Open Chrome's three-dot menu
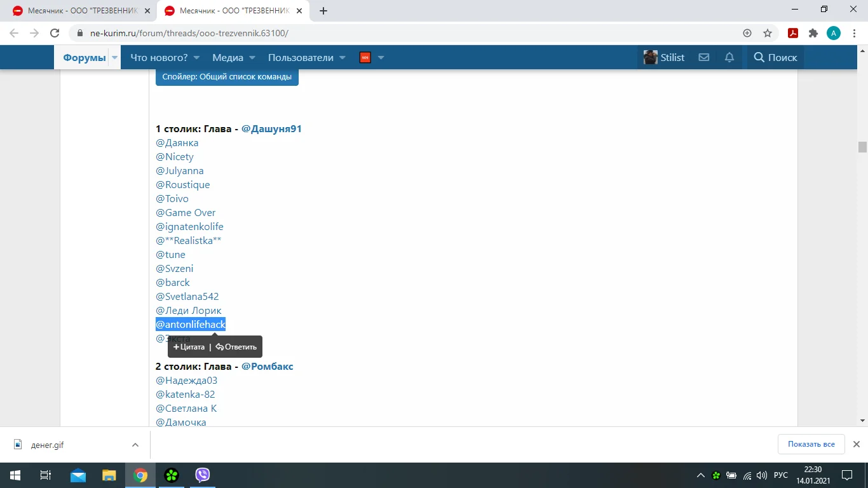The image size is (868, 488). click(x=854, y=33)
